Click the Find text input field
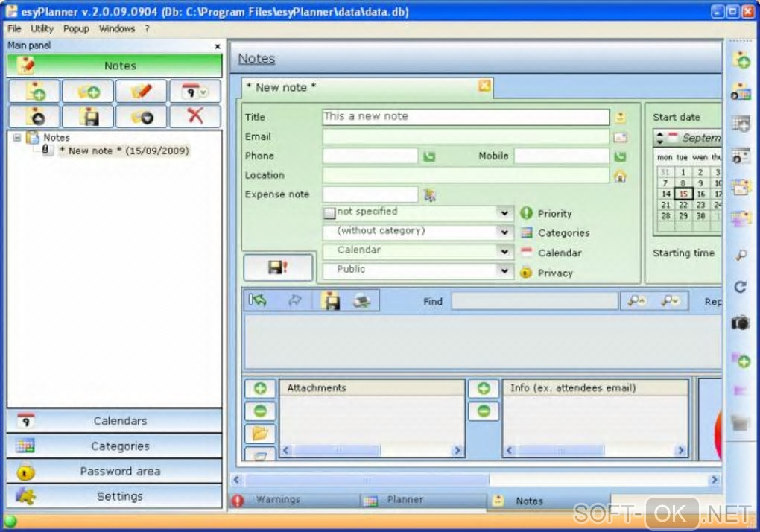Viewport: 760px width, 532px height. [535, 301]
